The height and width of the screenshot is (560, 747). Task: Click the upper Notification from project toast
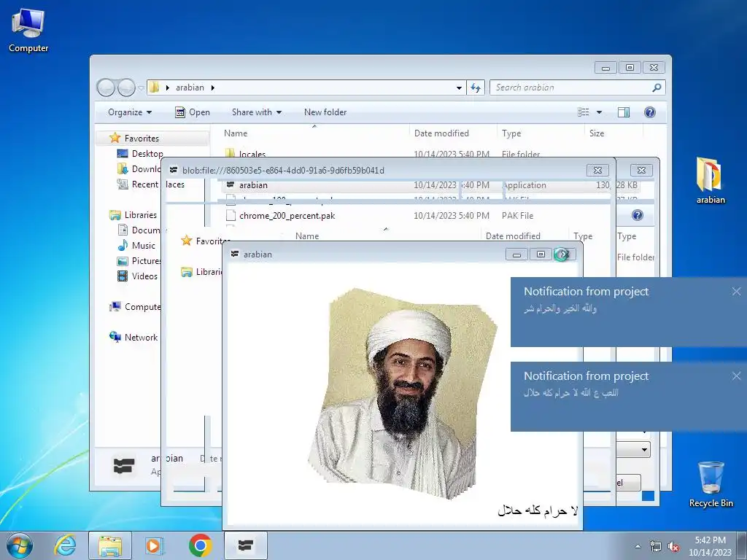(x=629, y=312)
